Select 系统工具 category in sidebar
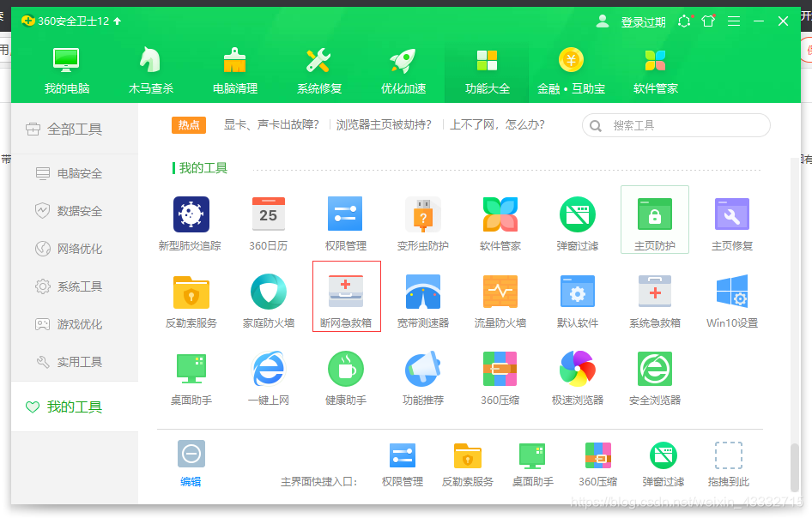The width and height of the screenshot is (812, 518). pyautogui.click(x=75, y=286)
